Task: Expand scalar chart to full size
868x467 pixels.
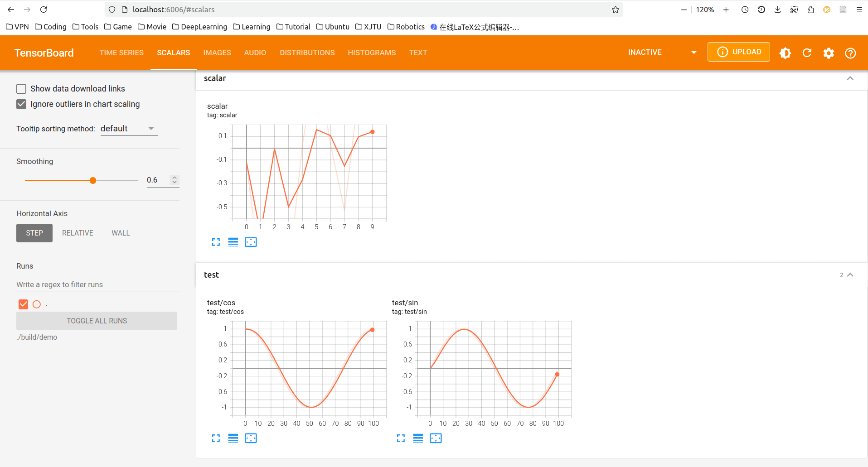Action: click(216, 242)
